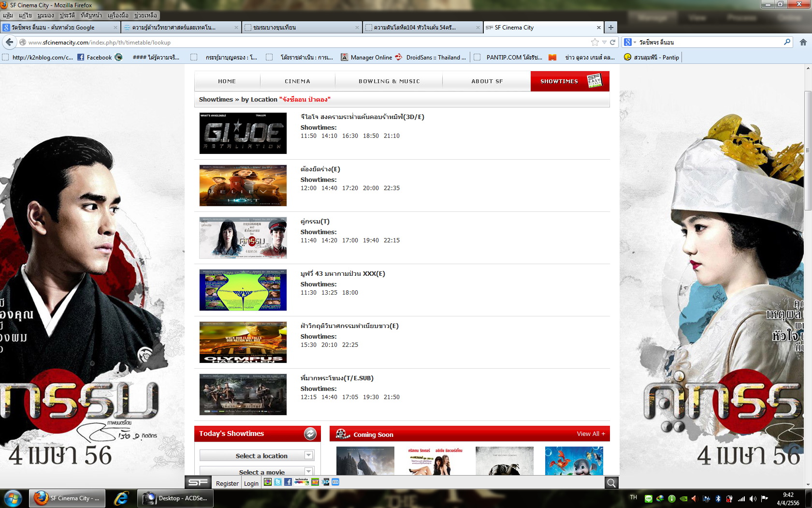The height and width of the screenshot is (508, 812).
Task: Open the Firefox home page icon
Action: pos(803,42)
